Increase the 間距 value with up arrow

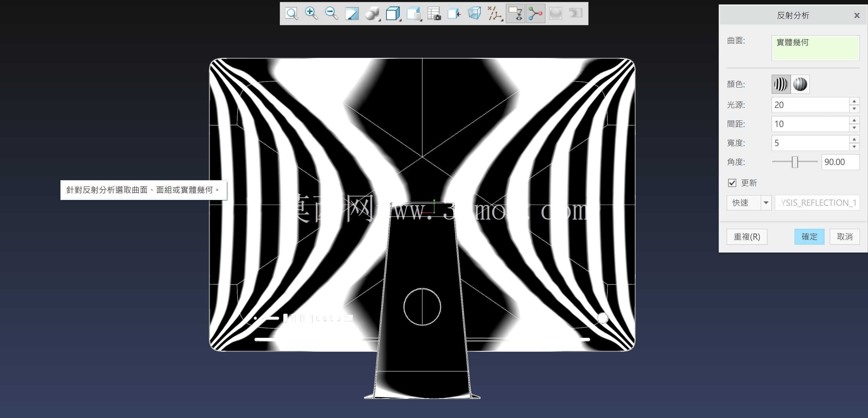click(x=854, y=120)
